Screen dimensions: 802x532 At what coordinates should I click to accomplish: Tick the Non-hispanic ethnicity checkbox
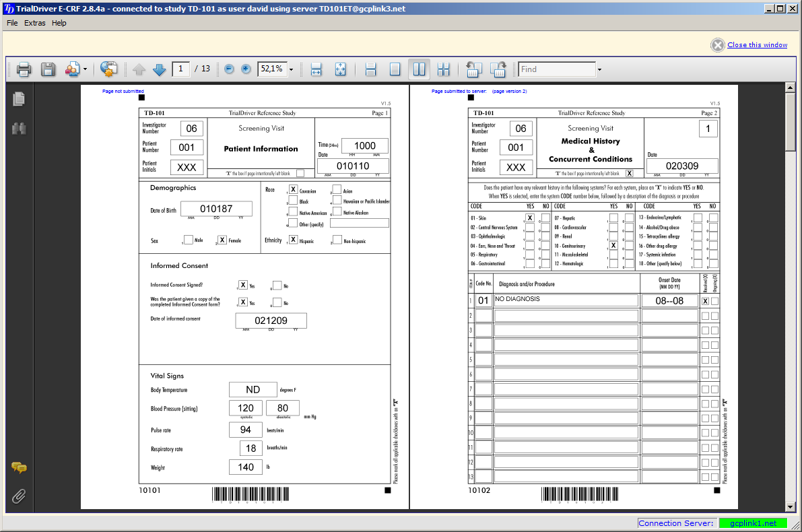tap(337, 240)
